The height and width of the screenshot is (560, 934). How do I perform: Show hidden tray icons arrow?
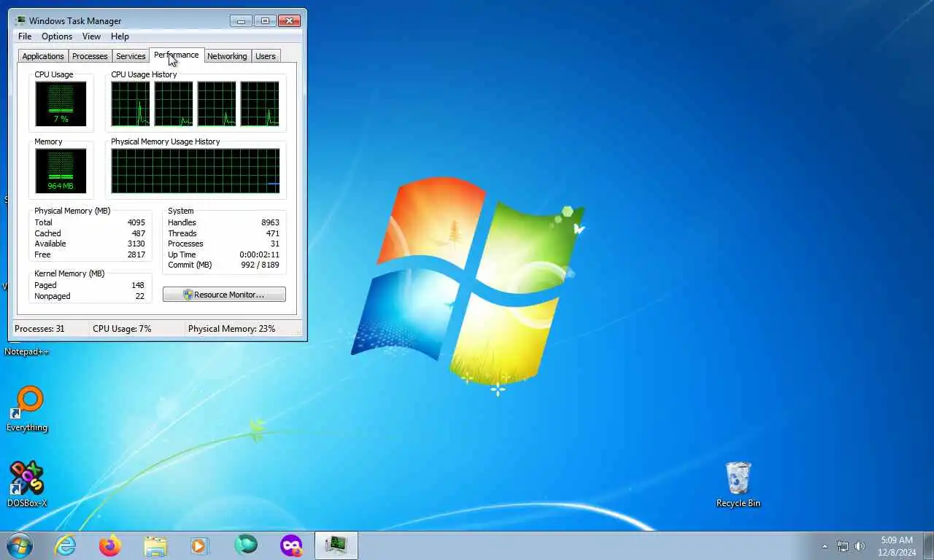tap(825, 546)
